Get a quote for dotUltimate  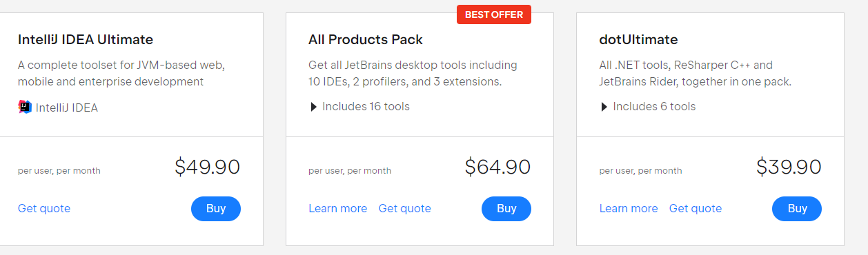(x=696, y=208)
